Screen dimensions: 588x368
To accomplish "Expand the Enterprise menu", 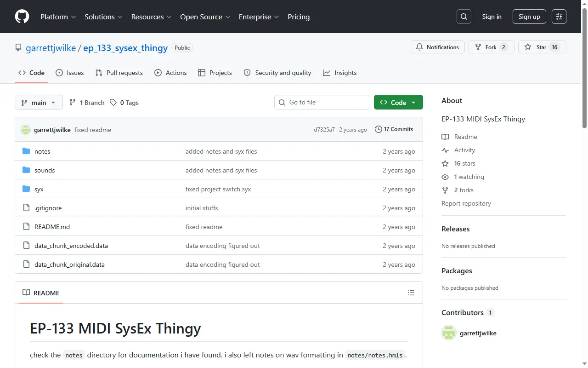I will tap(259, 17).
